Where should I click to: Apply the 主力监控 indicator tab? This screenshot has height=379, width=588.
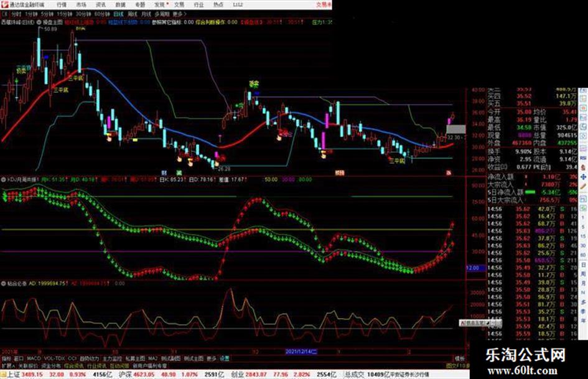pyautogui.click(x=112, y=358)
